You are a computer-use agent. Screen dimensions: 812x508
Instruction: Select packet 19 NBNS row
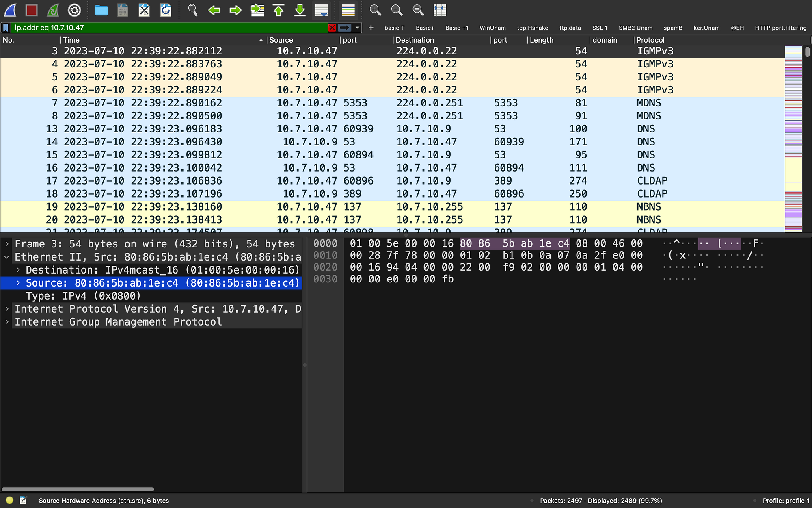(x=392, y=207)
